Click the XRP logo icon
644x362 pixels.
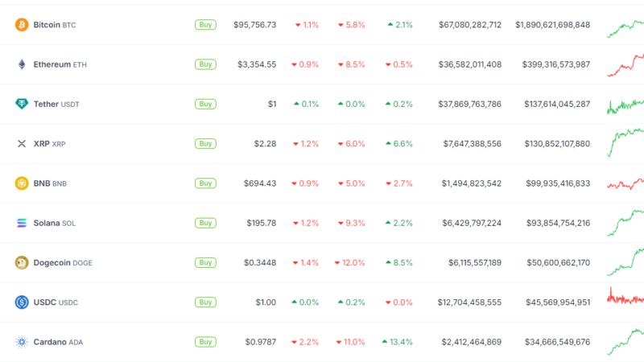(x=22, y=144)
